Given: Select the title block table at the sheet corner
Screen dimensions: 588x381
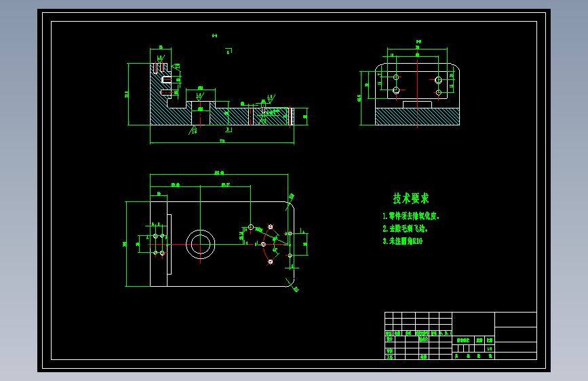Looking at the screenshot, I should pyautogui.click(x=460, y=336).
